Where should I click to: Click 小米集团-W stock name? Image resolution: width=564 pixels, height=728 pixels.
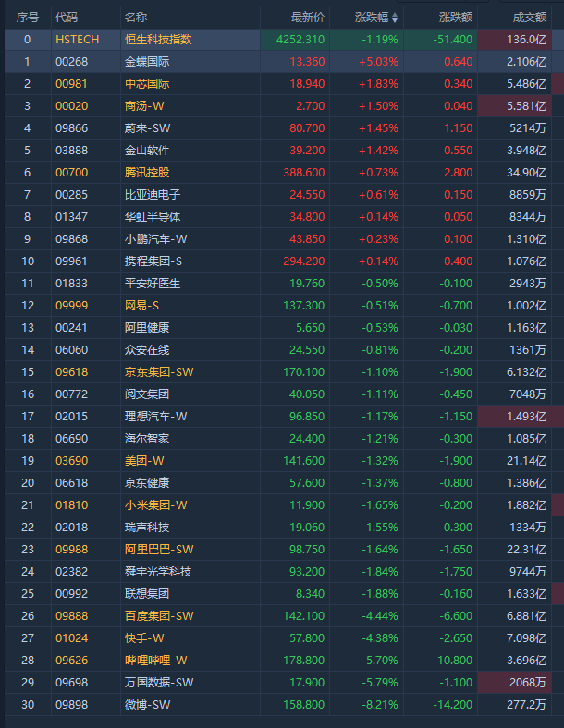[x=155, y=505]
